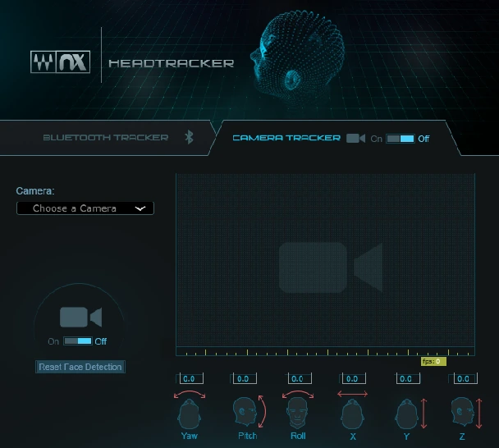Toggle the Camera Tracker On/Off switch in tab

tap(401, 139)
